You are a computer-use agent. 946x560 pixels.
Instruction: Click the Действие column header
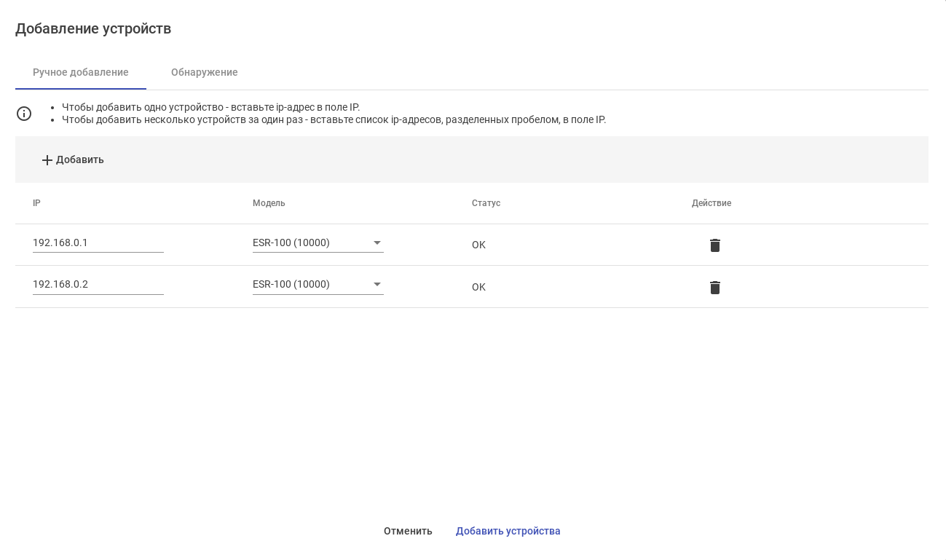(x=712, y=203)
